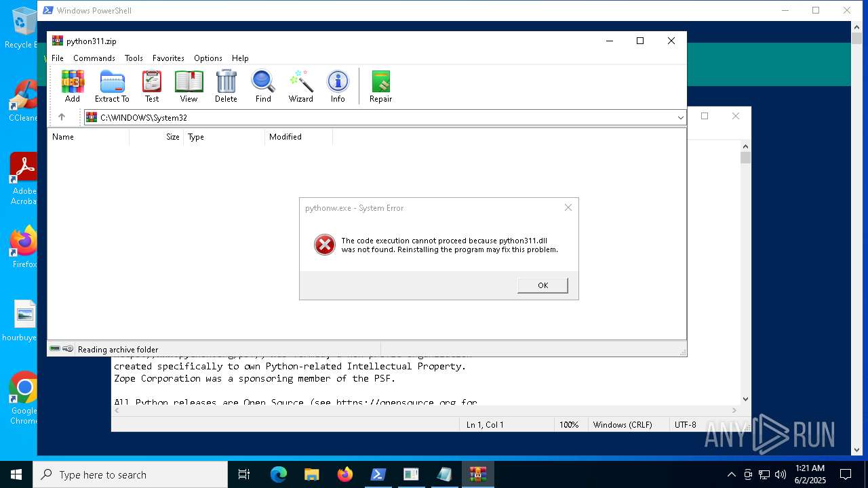Click the Info toolbar icon

pyautogui.click(x=338, y=86)
